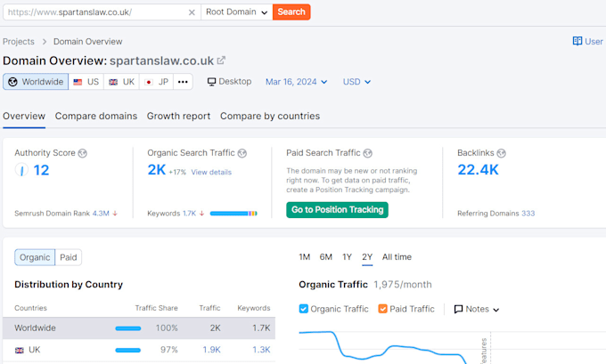Select the US database button
The width and height of the screenshot is (606, 364).
click(86, 82)
